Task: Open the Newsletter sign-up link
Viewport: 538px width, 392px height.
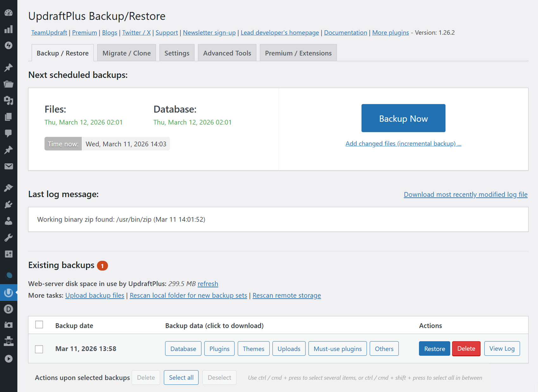Action: click(209, 33)
